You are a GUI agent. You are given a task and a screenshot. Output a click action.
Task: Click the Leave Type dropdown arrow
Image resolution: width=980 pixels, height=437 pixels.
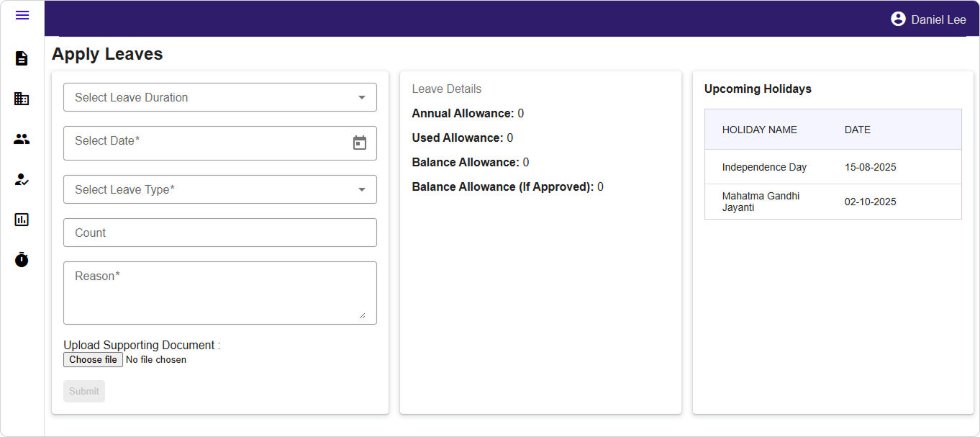tap(362, 189)
